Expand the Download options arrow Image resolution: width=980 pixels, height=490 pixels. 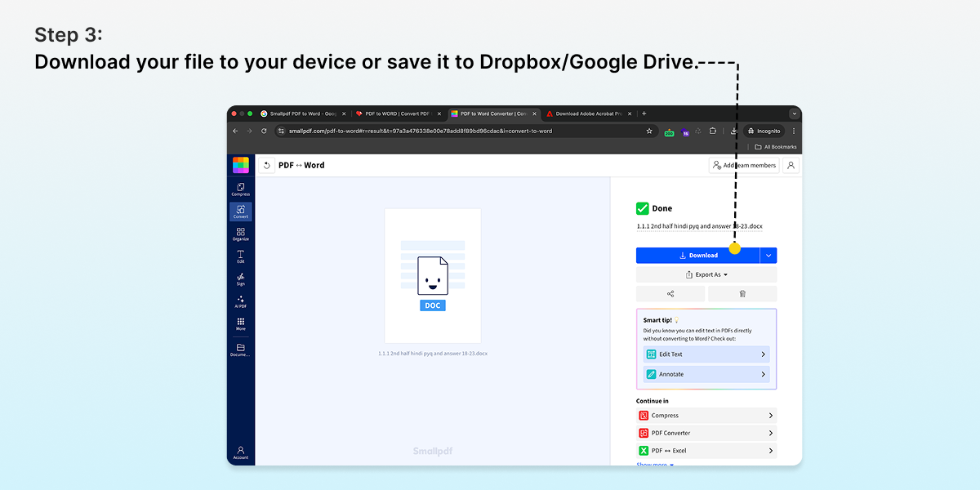coord(768,256)
